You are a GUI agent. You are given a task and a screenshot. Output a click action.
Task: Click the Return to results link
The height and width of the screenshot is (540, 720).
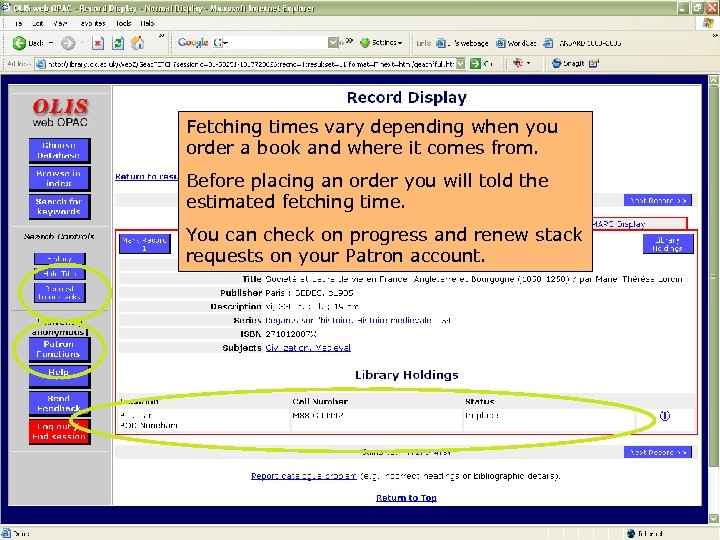[146, 176]
